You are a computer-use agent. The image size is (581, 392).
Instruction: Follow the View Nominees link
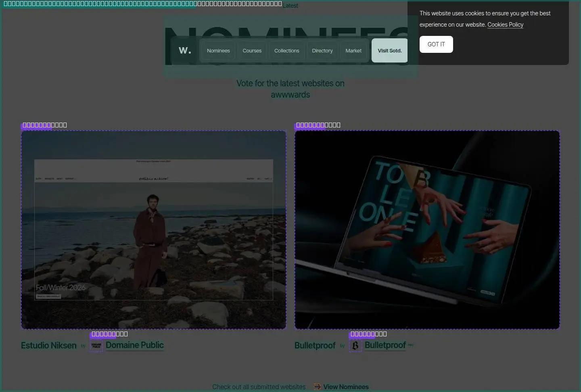(346, 387)
